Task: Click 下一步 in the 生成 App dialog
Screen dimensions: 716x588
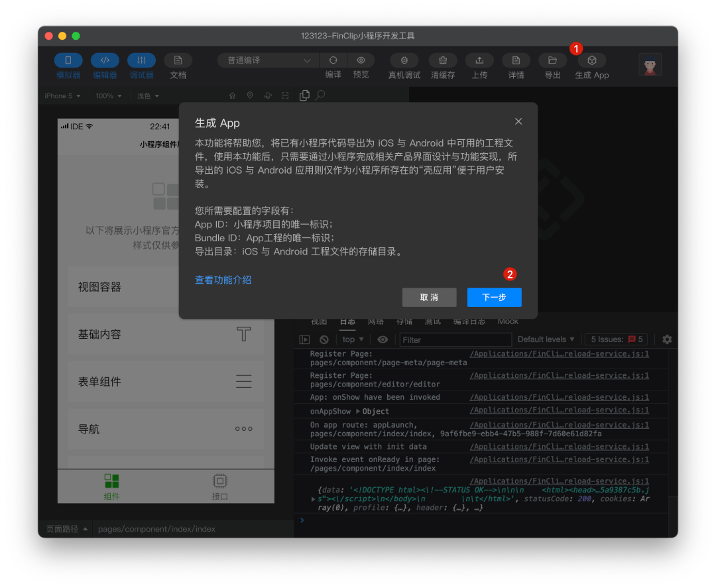Action: pos(494,297)
